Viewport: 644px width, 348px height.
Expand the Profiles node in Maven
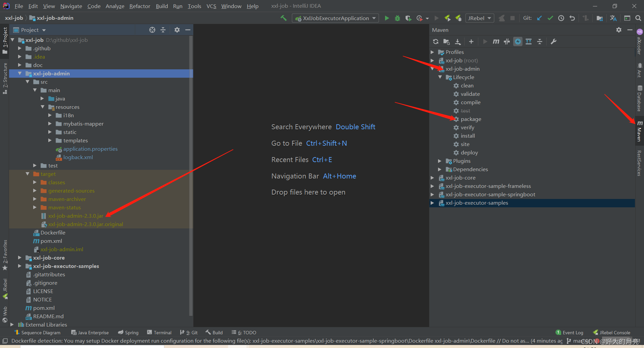[433, 52]
